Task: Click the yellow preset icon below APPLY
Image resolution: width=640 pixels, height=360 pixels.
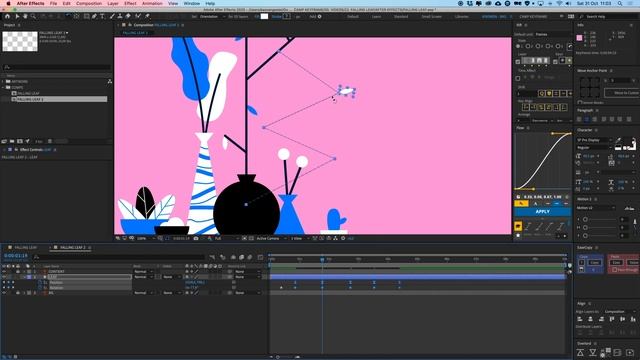Action: pos(518,226)
